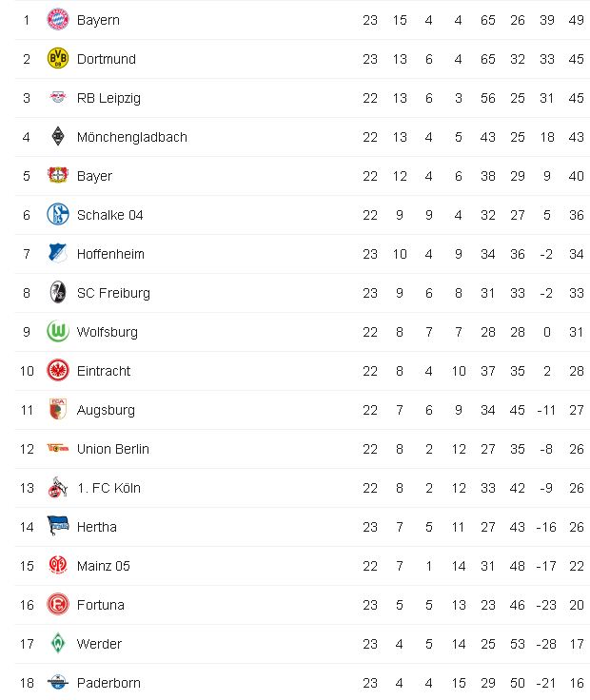This screenshot has width=590, height=700.
Task: Click position number 18 in the table
Action: 27,683
